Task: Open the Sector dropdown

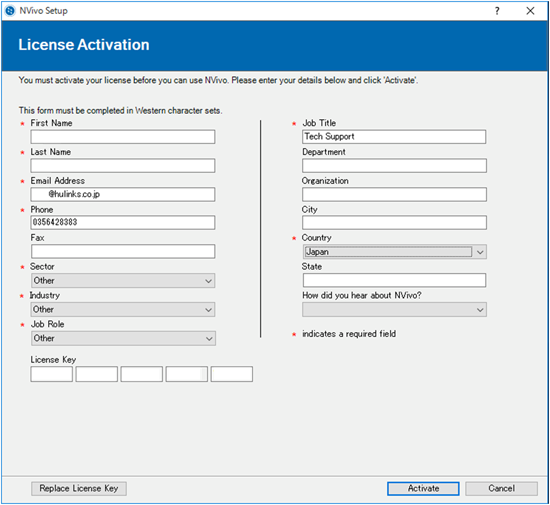Action: point(123,281)
